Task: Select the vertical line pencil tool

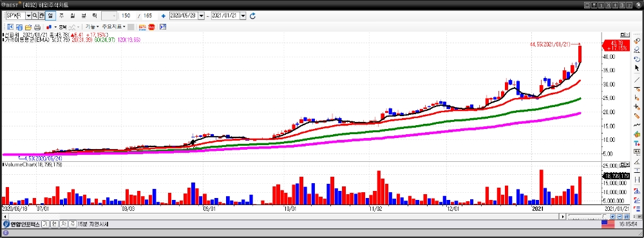Action: [637, 98]
